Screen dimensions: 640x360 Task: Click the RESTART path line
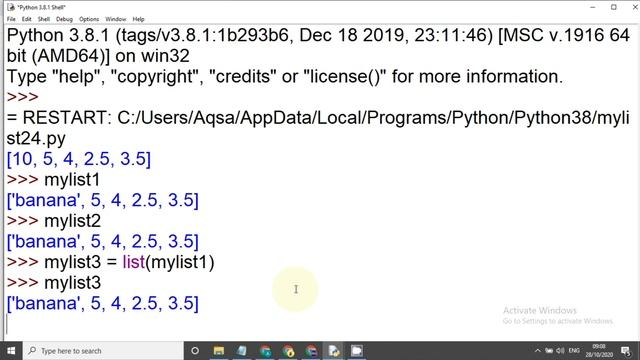[x=318, y=118]
